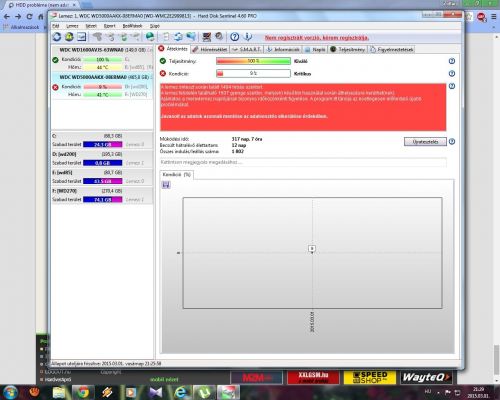Image resolution: width=500 pixels, height=400 pixels.
Task: Click the M2M banner on the webpage
Action: tap(257, 378)
